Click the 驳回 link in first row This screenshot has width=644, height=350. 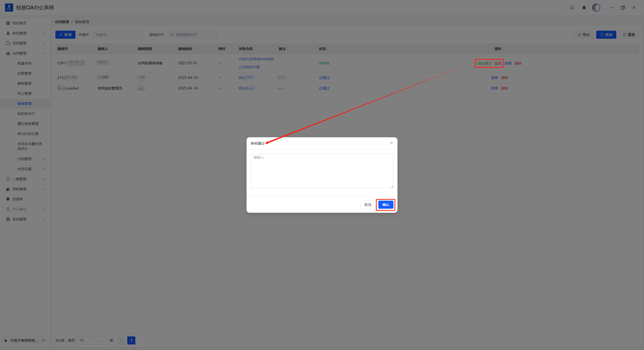(x=498, y=63)
